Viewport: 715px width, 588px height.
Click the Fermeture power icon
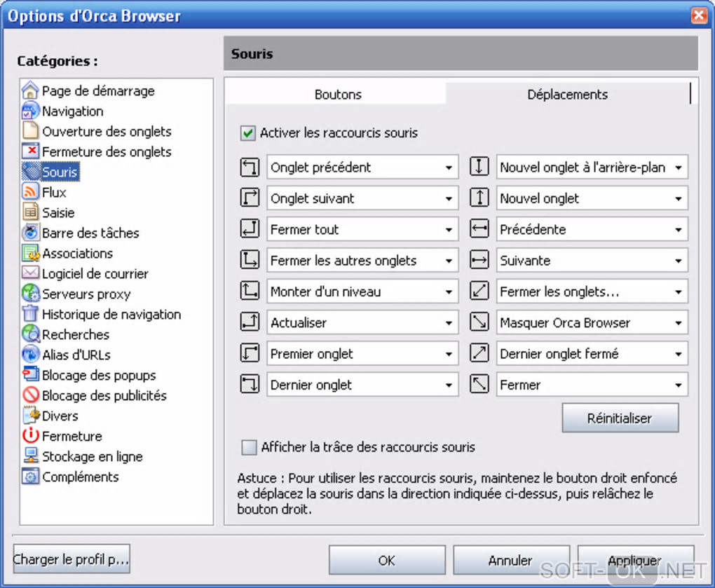[30, 435]
